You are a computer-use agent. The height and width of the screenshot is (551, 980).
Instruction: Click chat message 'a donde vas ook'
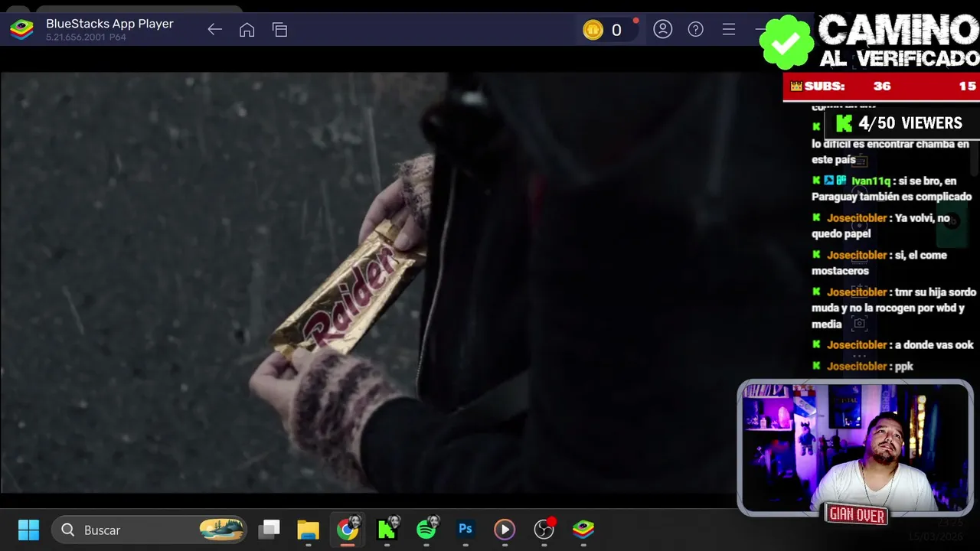934,345
